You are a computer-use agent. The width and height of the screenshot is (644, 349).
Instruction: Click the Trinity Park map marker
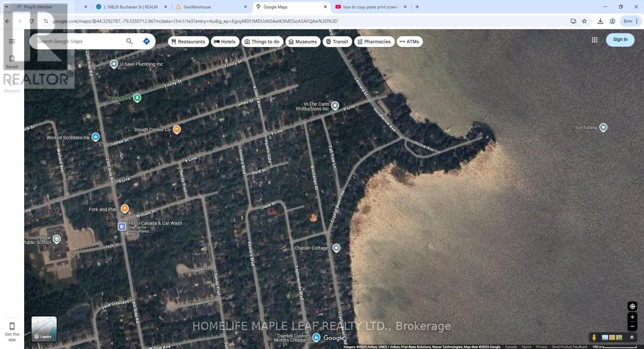pos(137,98)
